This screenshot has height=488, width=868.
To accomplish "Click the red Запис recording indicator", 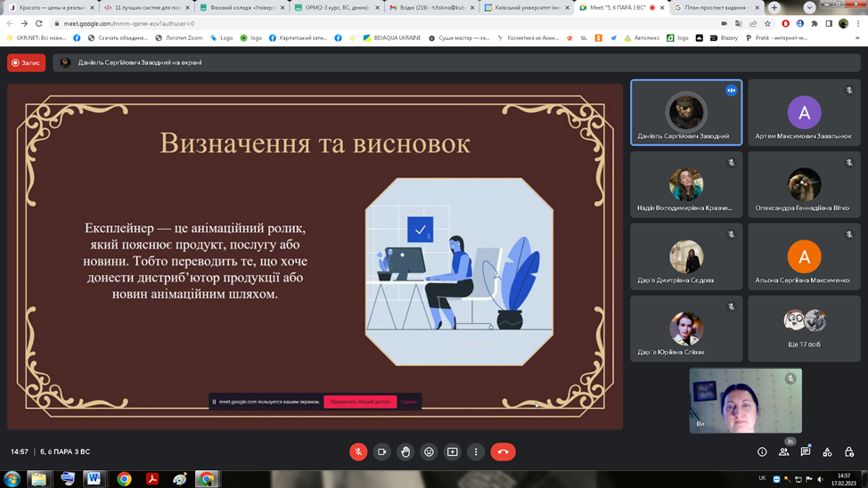I will 27,63.
